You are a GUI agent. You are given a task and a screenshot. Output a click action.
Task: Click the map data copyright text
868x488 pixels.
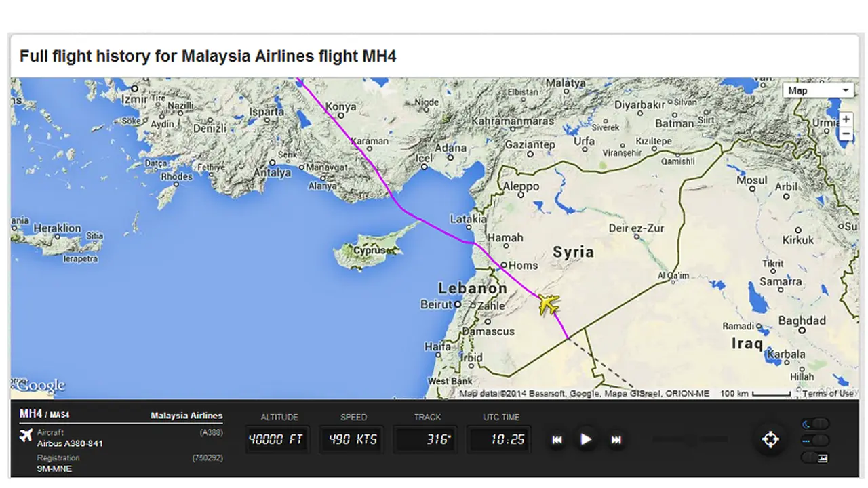click(x=585, y=394)
